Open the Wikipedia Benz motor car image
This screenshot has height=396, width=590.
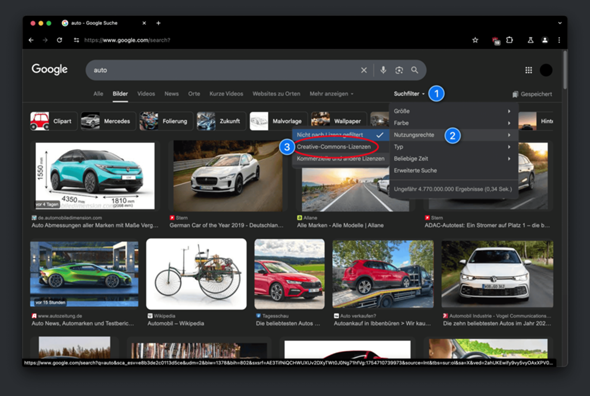coord(196,274)
